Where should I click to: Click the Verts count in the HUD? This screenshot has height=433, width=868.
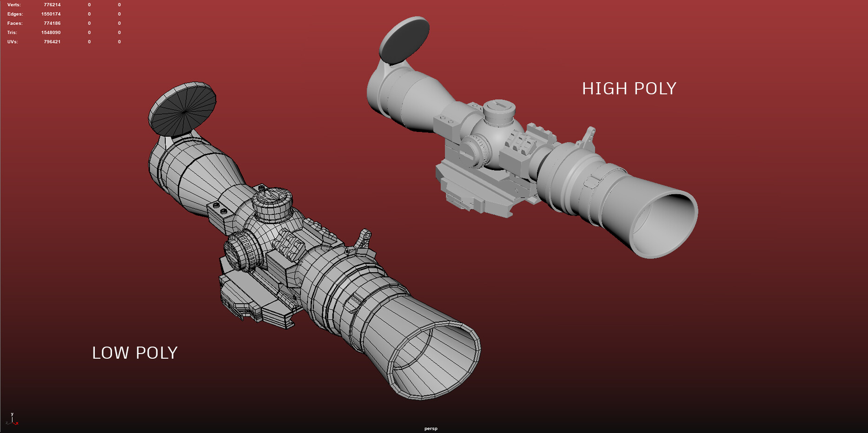click(52, 4)
